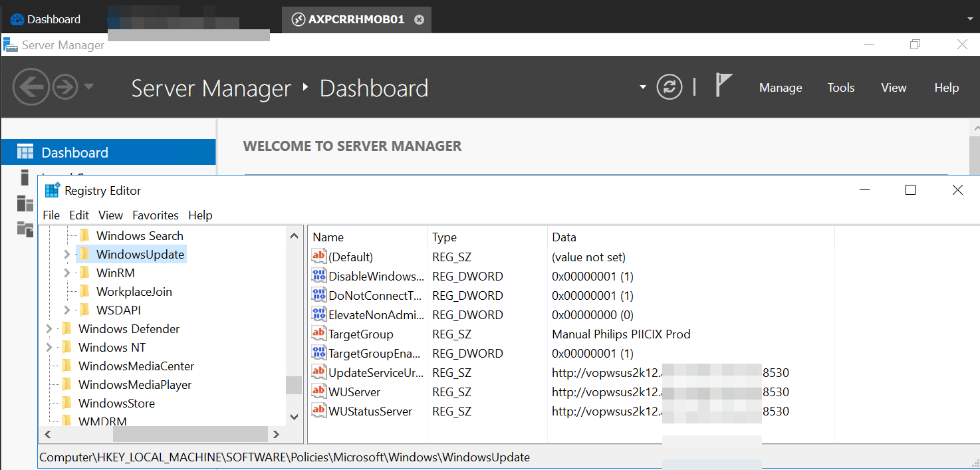The image size is (980, 470).
Task: Open Server Manager Help menu
Action: click(947, 88)
